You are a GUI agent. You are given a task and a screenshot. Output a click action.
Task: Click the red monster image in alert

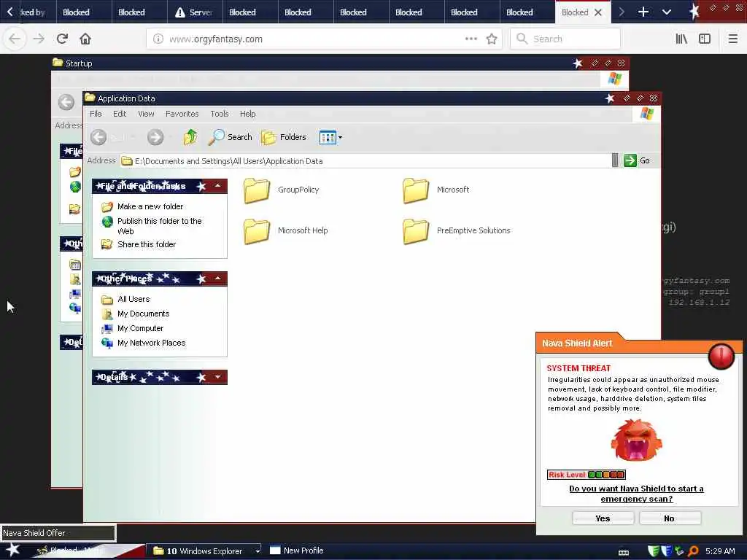coord(636,440)
